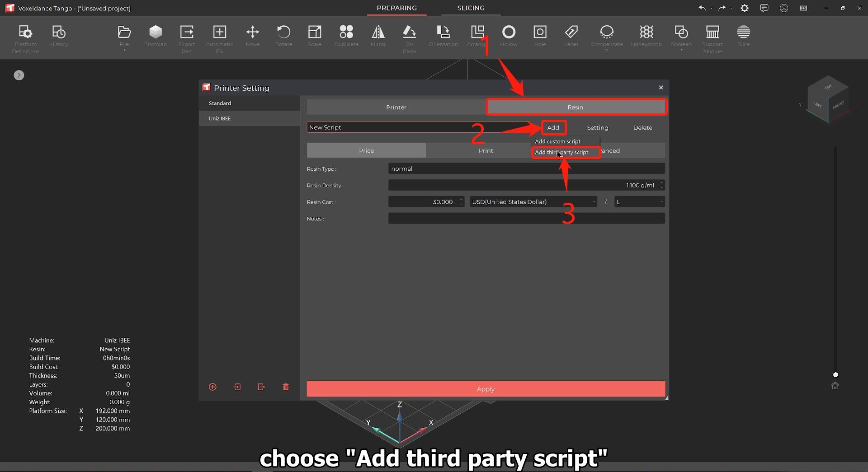Click the Notes input field

click(x=526, y=219)
